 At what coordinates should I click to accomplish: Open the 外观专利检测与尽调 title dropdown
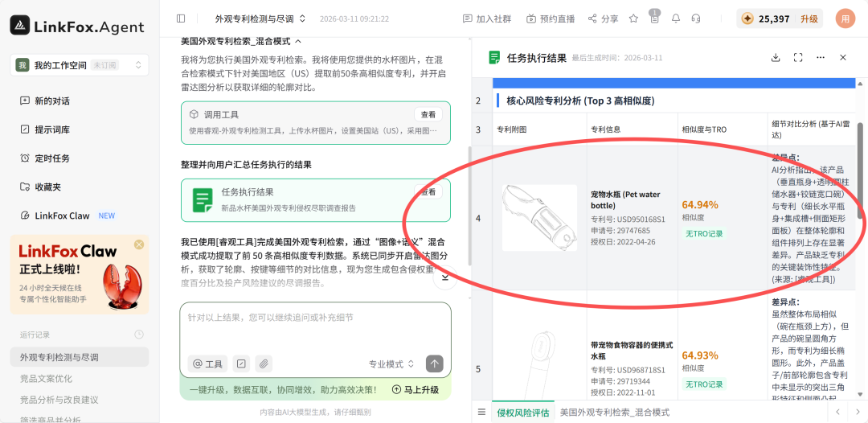click(260, 18)
